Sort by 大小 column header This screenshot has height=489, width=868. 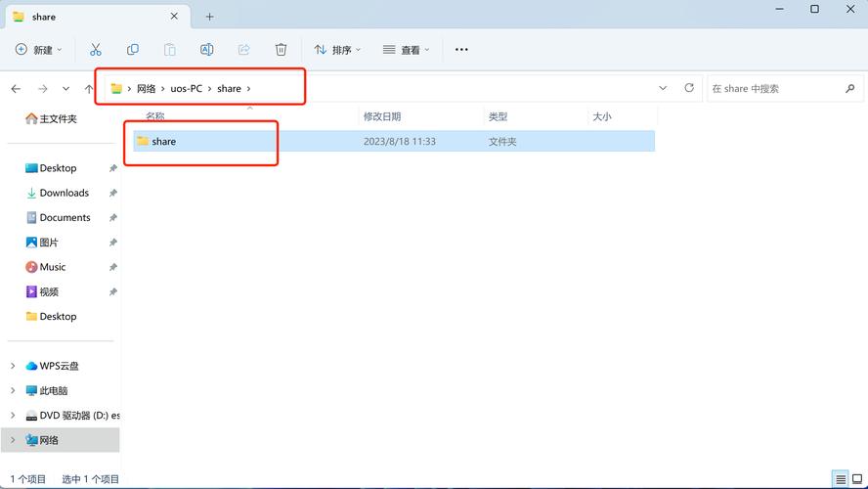click(602, 116)
